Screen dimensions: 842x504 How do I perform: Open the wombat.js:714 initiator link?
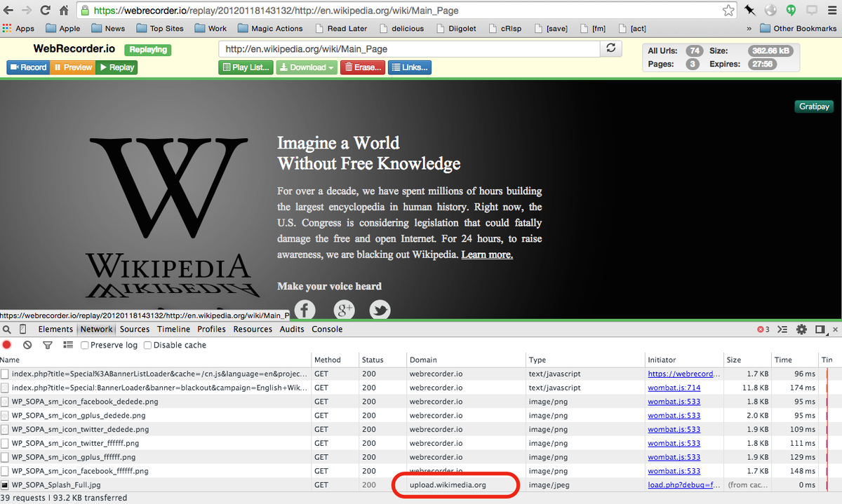[x=674, y=388]
